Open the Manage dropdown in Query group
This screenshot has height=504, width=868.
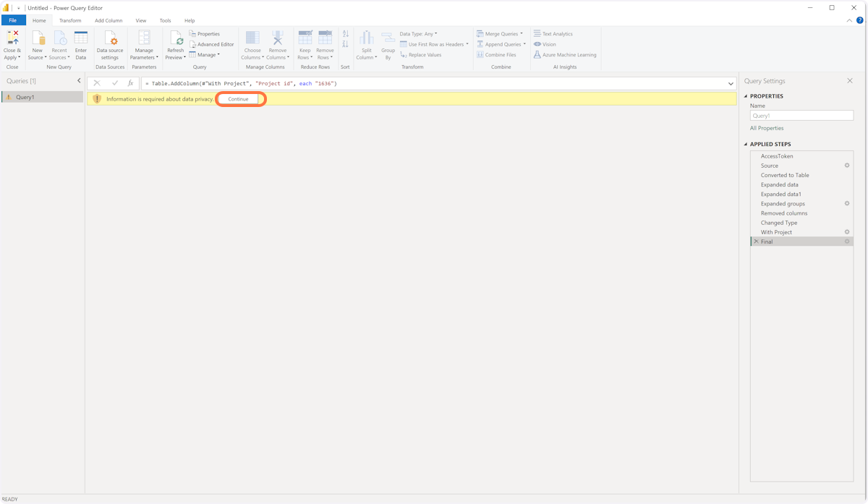coord(205,55)
